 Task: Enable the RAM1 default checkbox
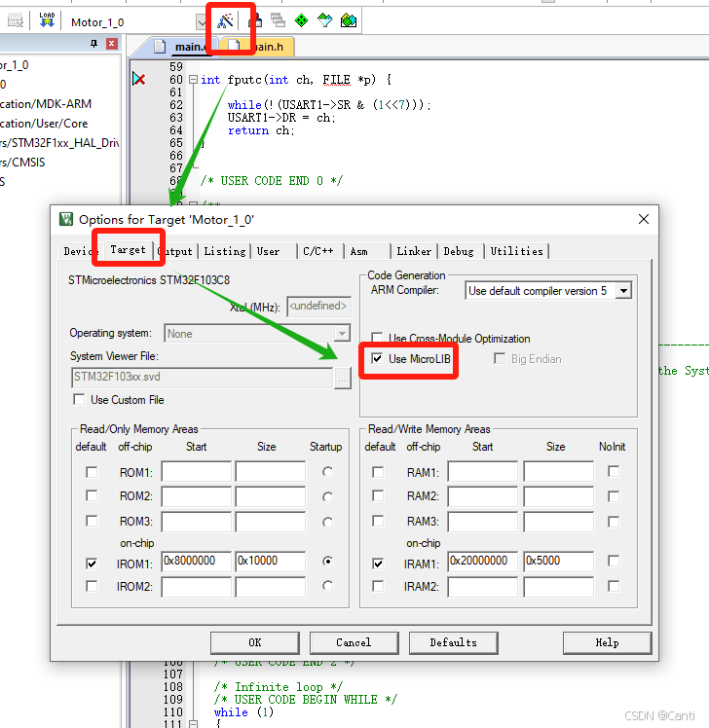378,472
